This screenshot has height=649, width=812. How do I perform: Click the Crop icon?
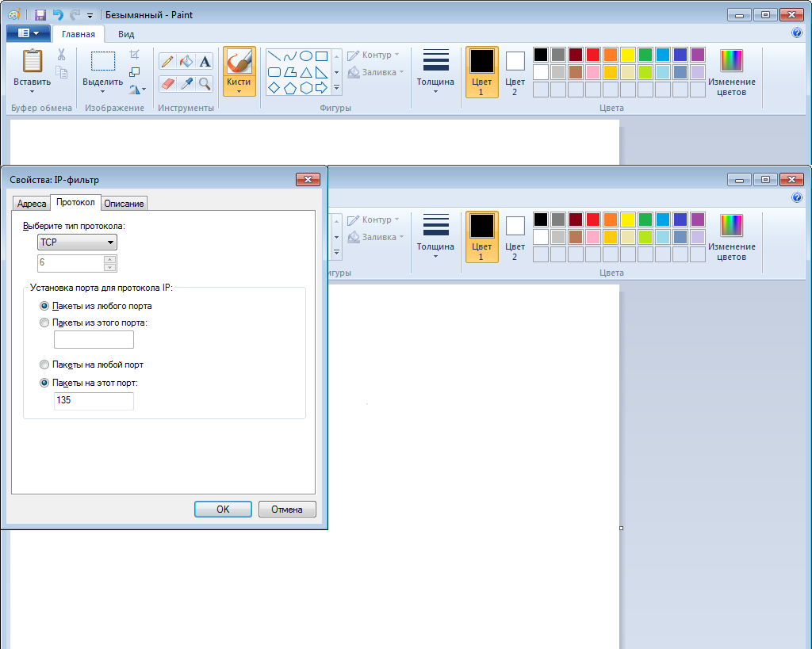pos(134,55)
